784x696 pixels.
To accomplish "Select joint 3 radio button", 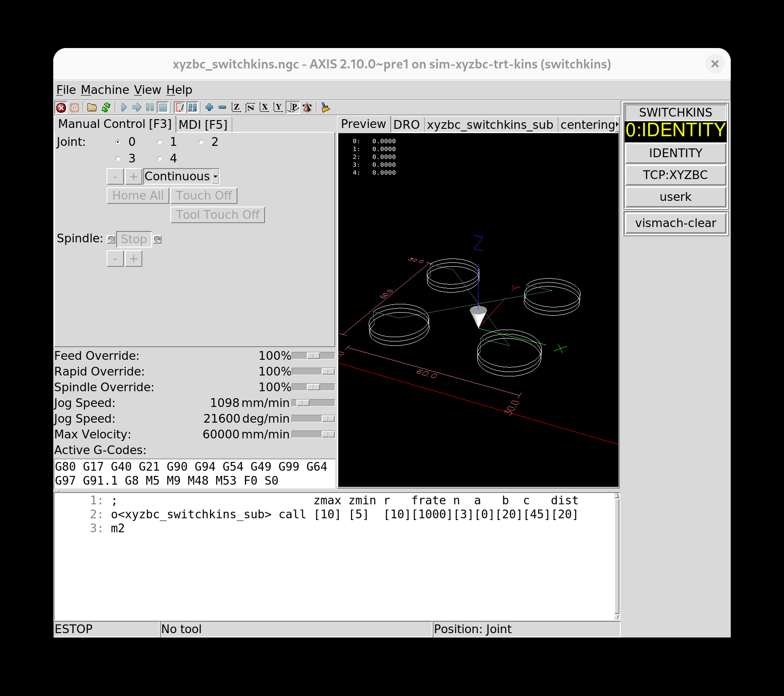I will (118, 158).
